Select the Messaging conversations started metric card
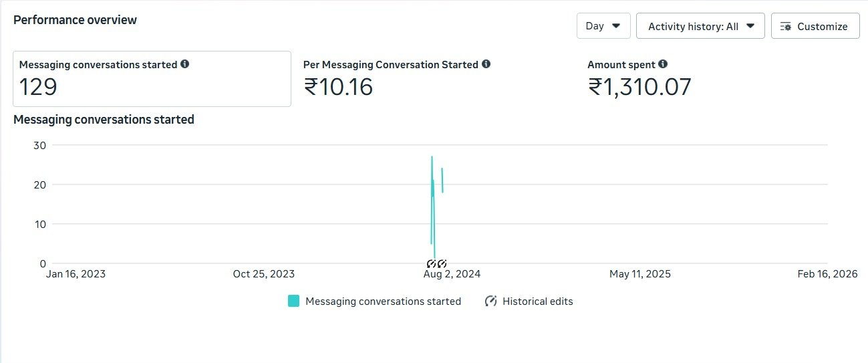Screen dimensions: 868x363 point(152,79)
